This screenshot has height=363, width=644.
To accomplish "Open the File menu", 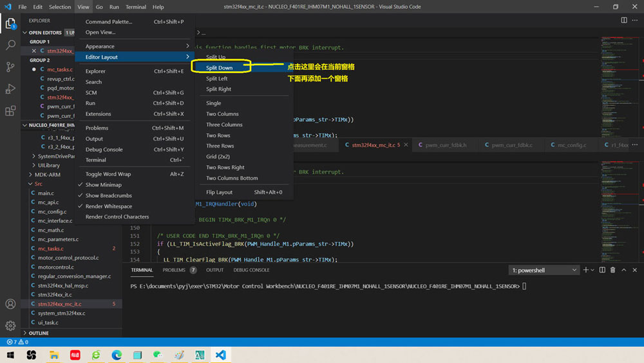I will pos(23,6).
